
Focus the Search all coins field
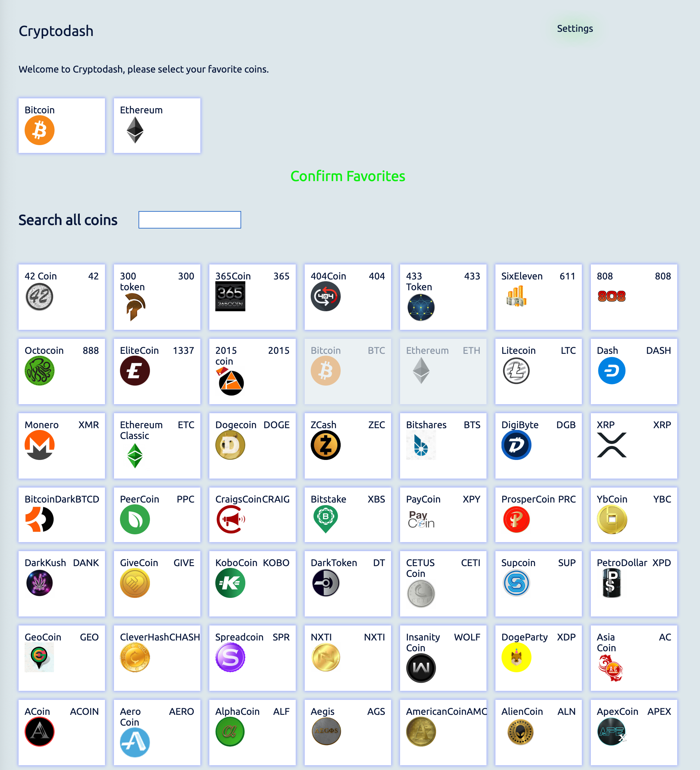(190, 219)
